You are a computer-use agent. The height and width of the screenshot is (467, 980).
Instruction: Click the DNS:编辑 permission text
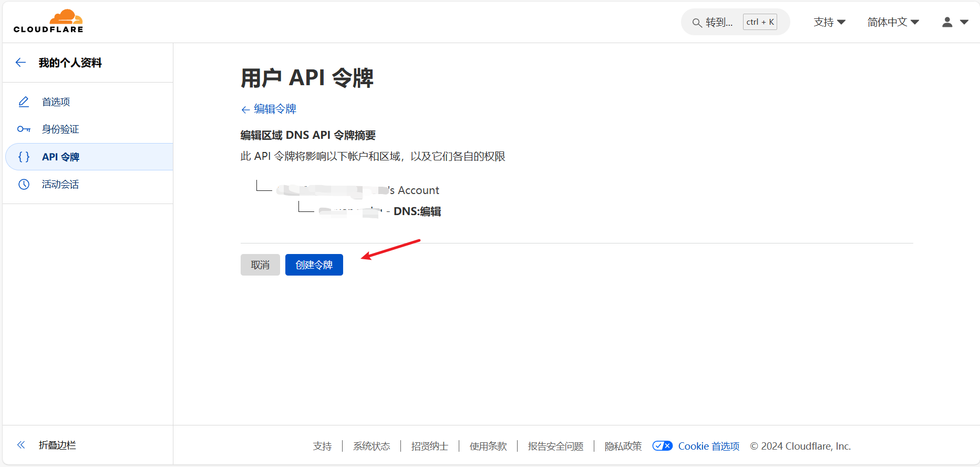click(417, 211)
